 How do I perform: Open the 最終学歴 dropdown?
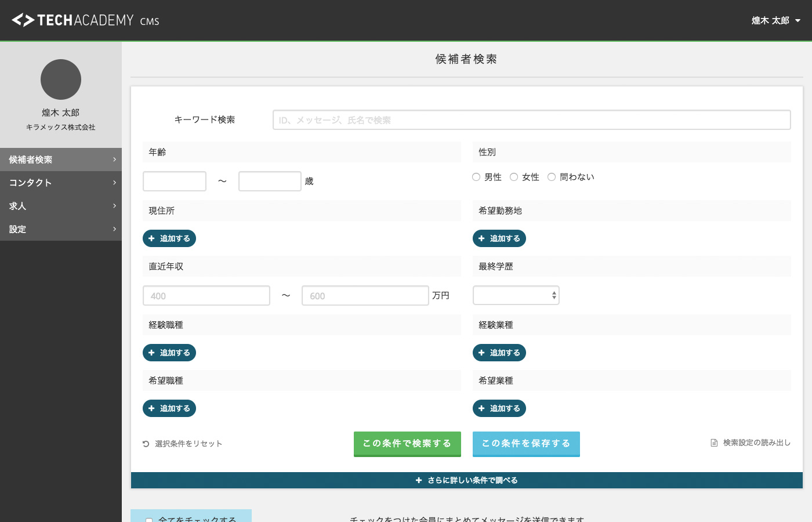pyautogui.click(x=516, y=295)
